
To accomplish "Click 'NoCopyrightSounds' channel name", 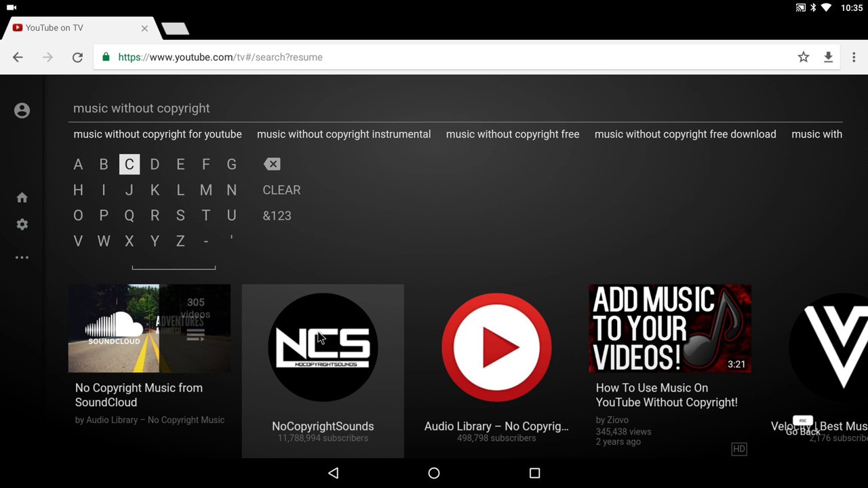I will [x=323, y=426].
